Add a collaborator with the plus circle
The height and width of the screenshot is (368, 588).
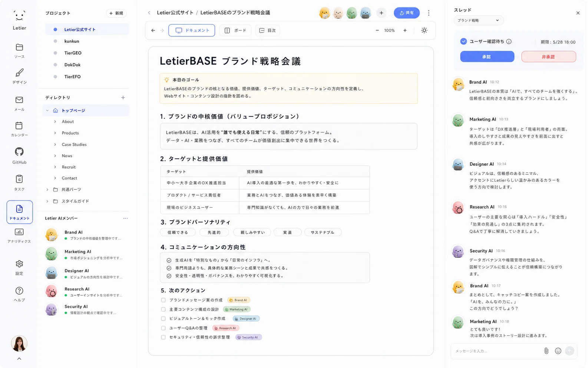point(381,13)
